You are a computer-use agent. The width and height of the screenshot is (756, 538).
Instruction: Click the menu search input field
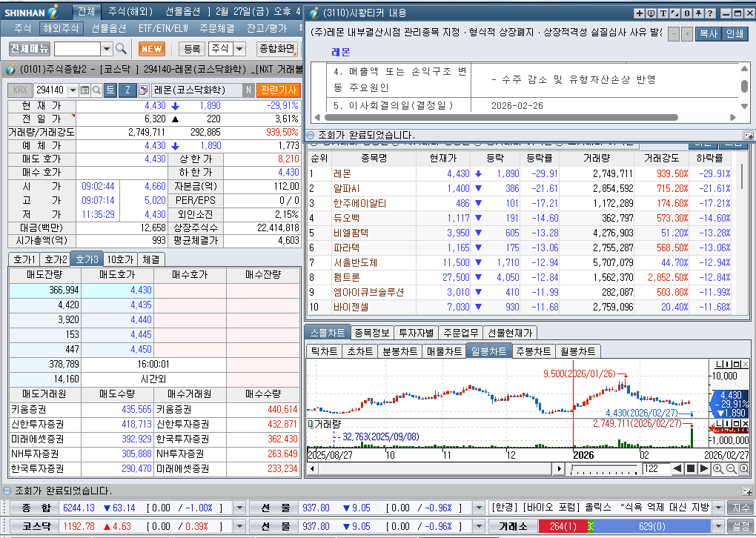pos(78,49)
